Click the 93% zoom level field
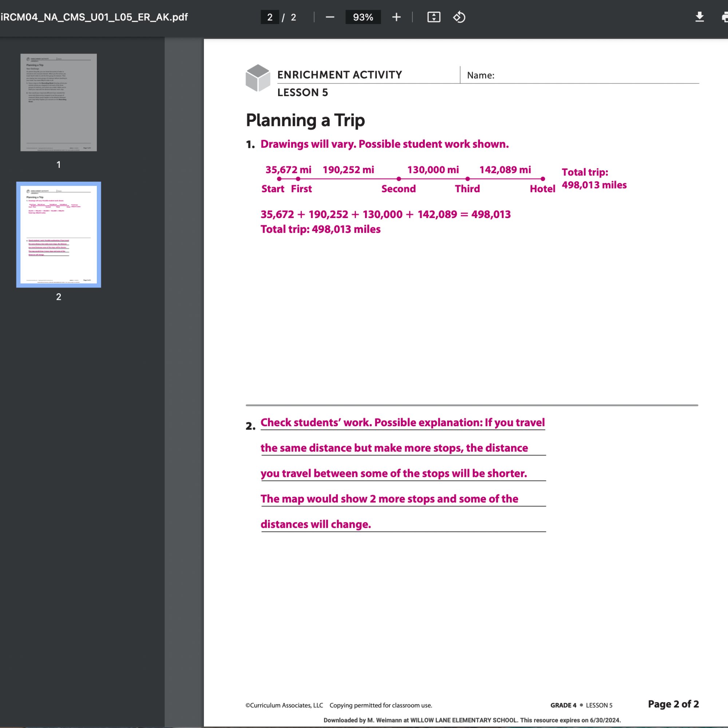This screenshot has height=728, width=728. 363,17
